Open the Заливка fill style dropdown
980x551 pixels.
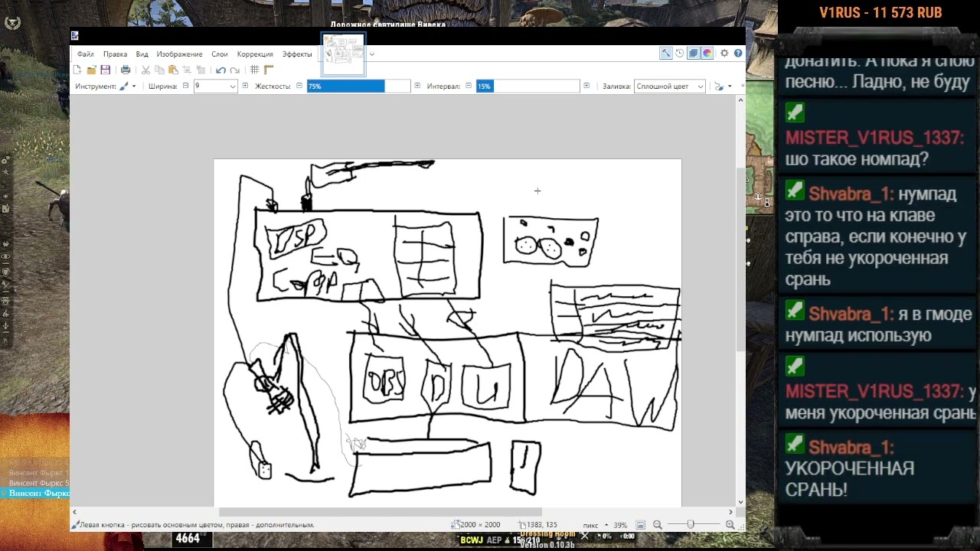tap(669, 86)
